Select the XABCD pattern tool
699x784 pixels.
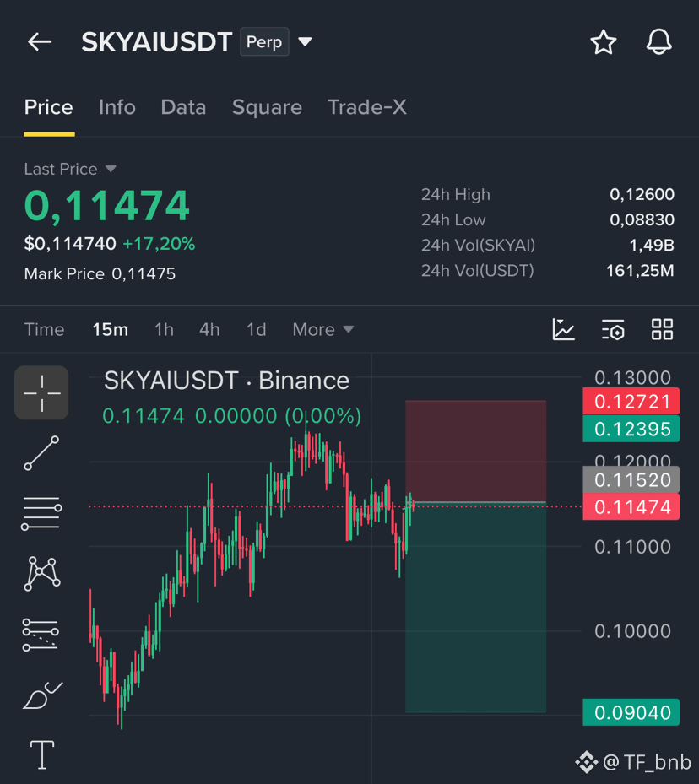tap(42, 573)
